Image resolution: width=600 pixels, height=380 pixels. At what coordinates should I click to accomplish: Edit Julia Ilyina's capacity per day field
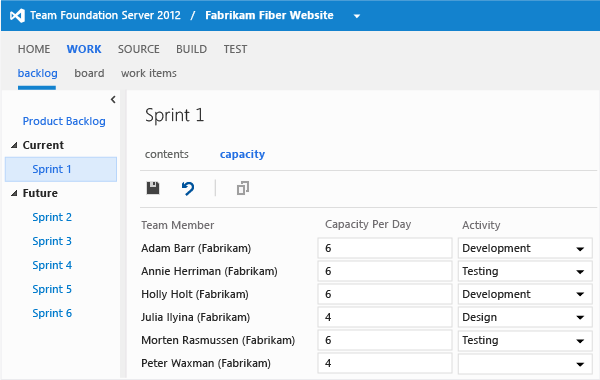tap(385, 317)
